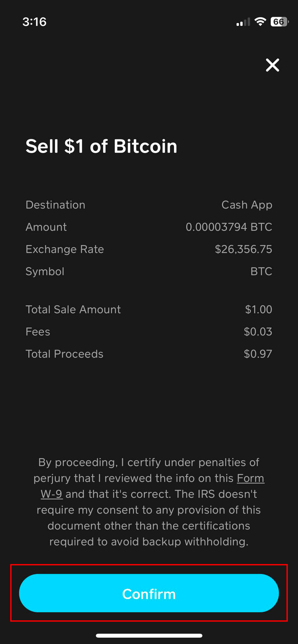Tap the battery level indicator

point(279,22)
